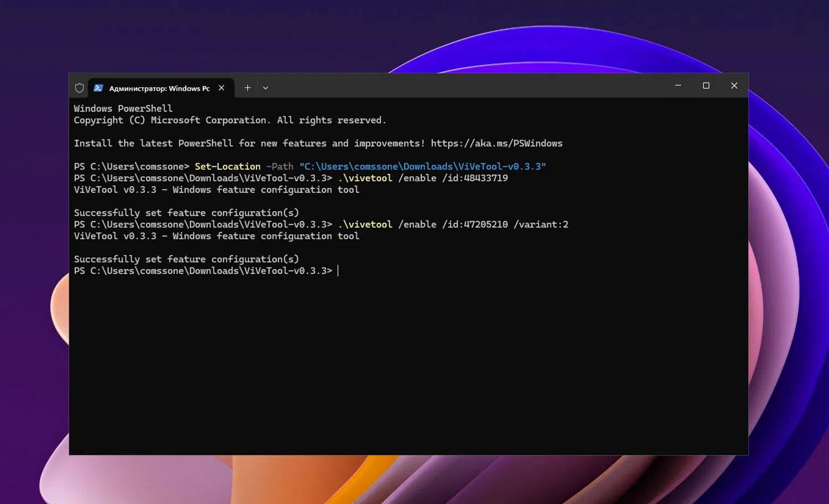Click the first Successfully set feature configuration(s) line

click(186, 213)
